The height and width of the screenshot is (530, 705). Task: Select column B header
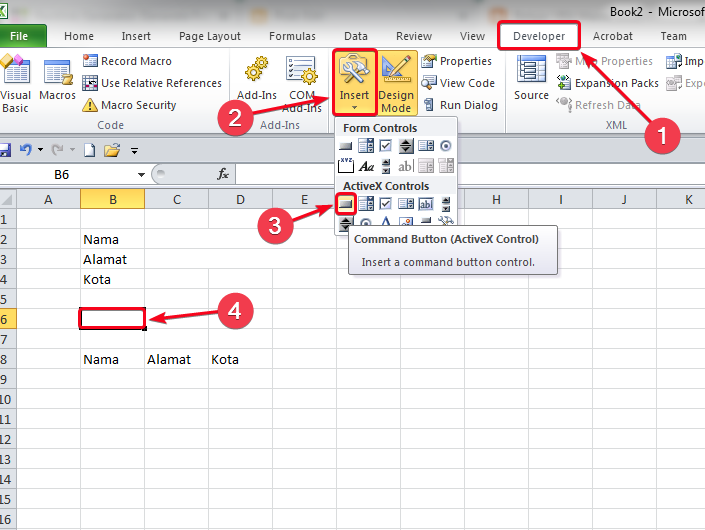point(113,199)
